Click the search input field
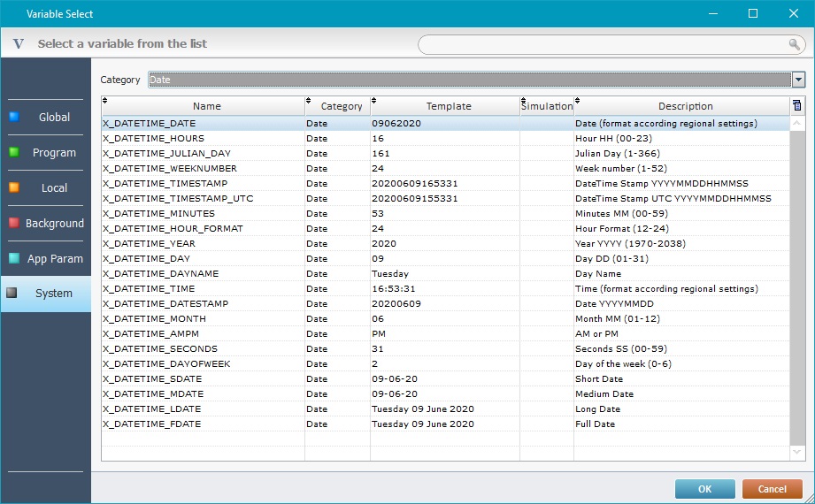The width and height of the screenshot is (815, 504). (602, 44)
